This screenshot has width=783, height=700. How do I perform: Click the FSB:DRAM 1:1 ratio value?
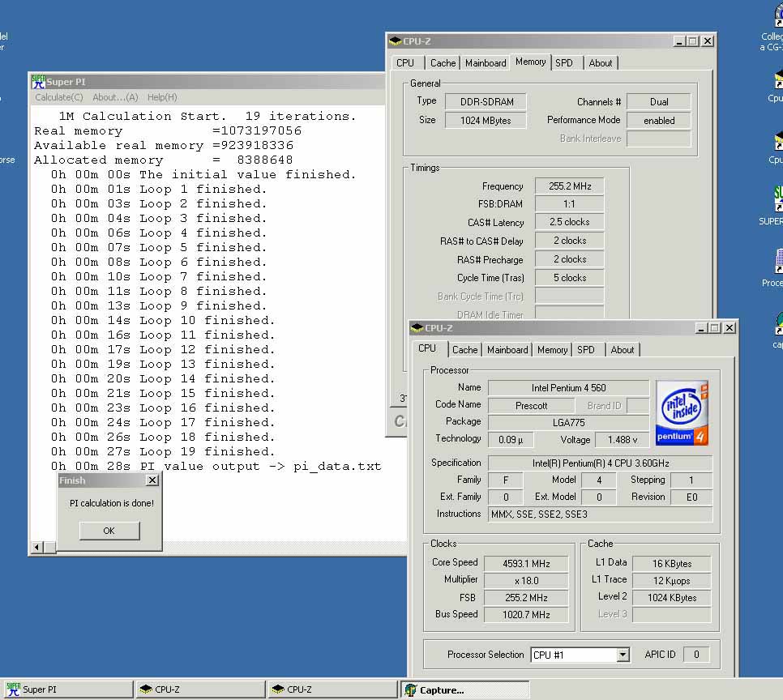(570, 203)
